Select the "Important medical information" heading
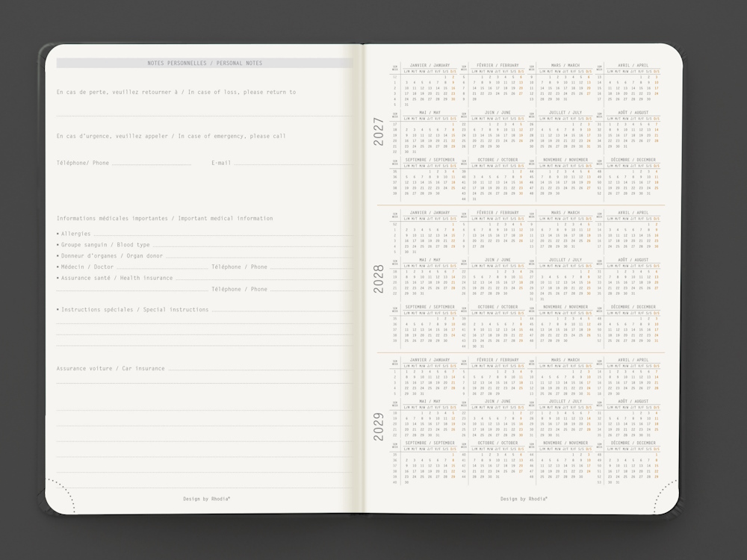Image resolution: width=747 pixels, height=560 pixels. pyautogui.click(x=226, y=218)
